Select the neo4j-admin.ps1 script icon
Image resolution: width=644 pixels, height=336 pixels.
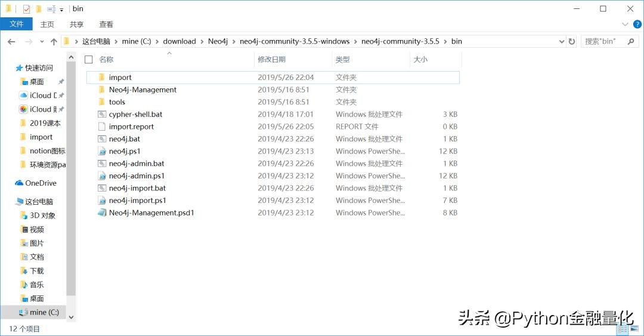coord(102,176)
